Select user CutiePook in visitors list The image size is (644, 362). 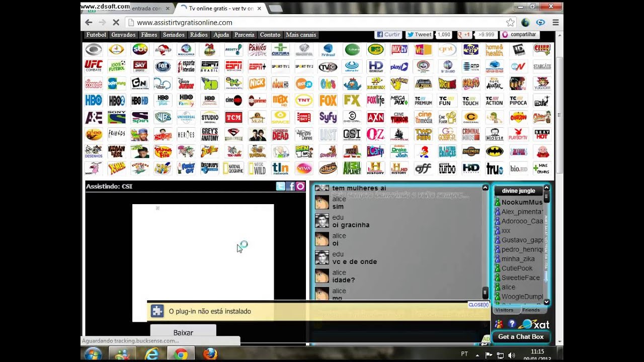point(517,268)
